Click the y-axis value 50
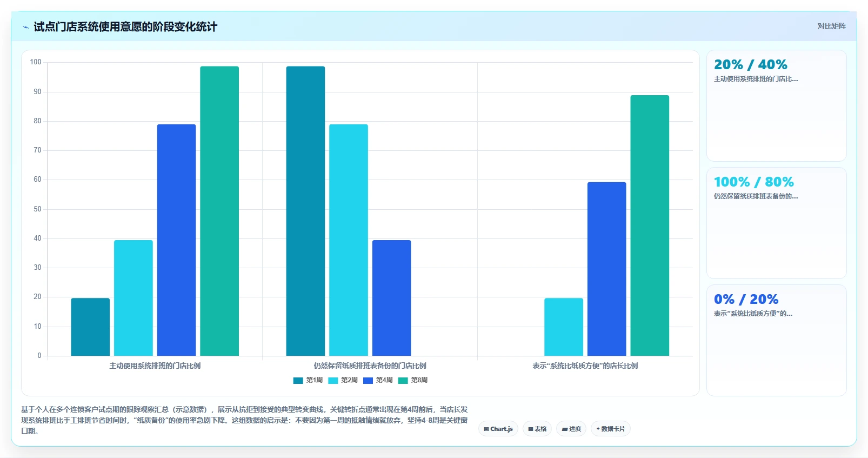The width and height of the screenshot is (868, 458). tap(37, 209)
